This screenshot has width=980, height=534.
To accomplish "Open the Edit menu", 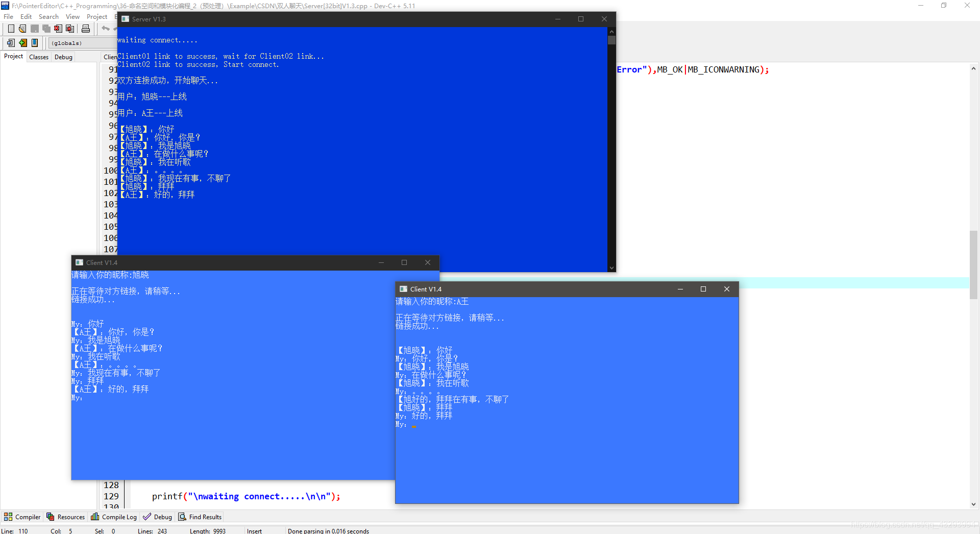I will coord(26,16).
